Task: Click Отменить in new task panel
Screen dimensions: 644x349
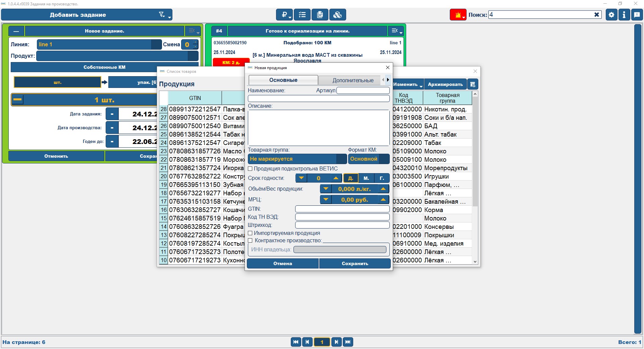Action: [56, 156]
